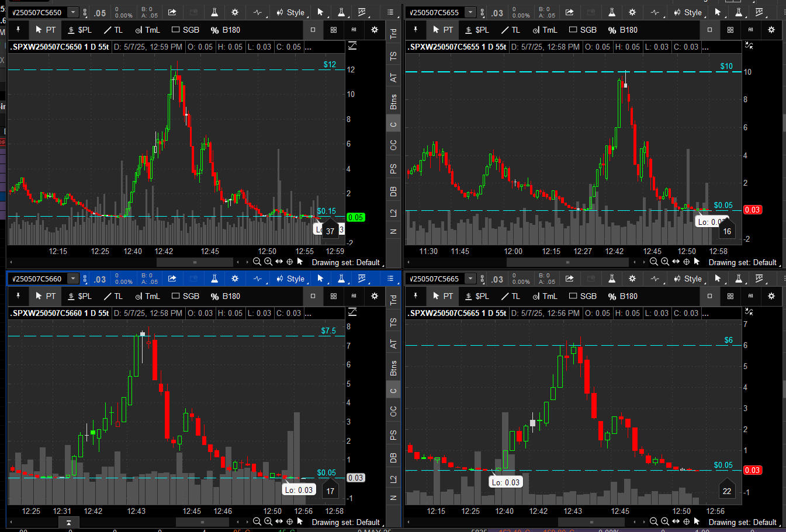The height and width of the screenshot is (532, 786).
Task: Click the share icon on C5650 chart
Action: [x=172, y=12]
